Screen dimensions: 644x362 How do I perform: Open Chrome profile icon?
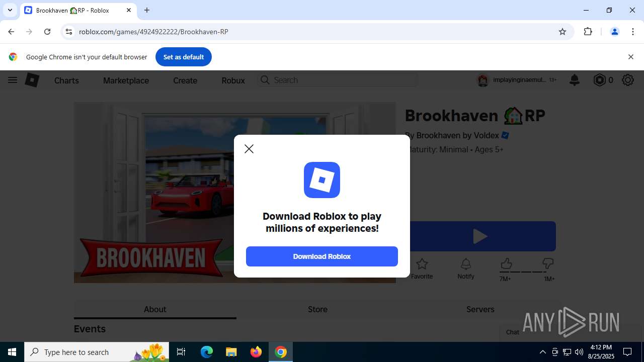tap(614, 32)
